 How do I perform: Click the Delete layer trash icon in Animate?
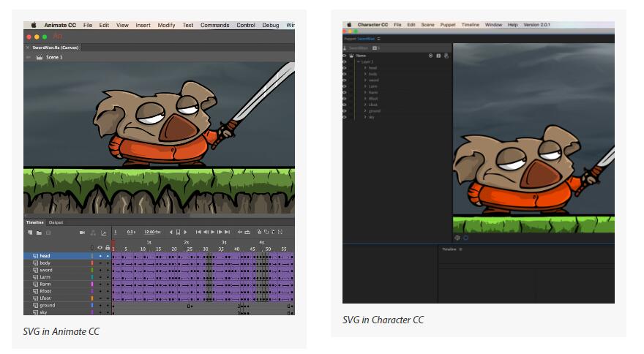click(48, 233)
